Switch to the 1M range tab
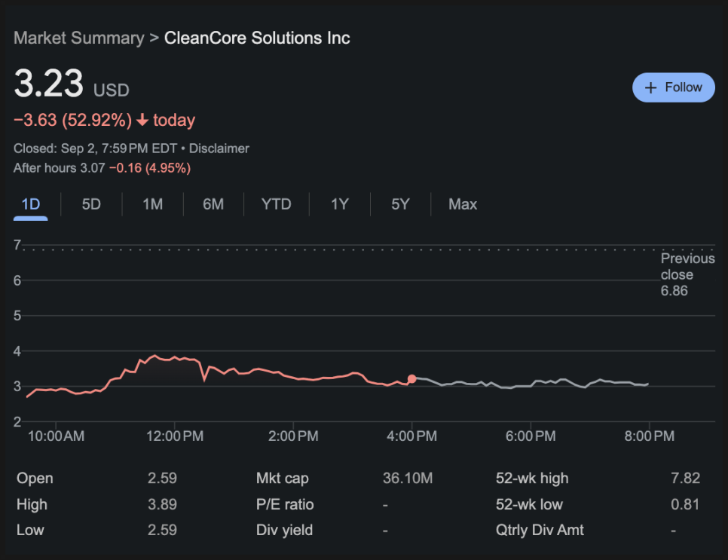Screen dimensions: 728x560 (153, 204)
